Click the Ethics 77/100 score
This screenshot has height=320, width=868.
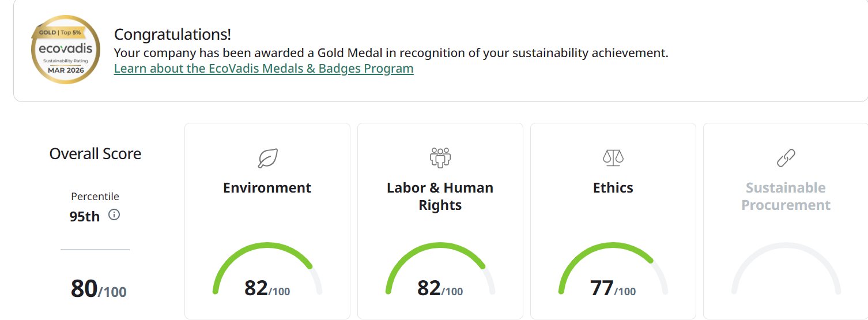(613, 288)
